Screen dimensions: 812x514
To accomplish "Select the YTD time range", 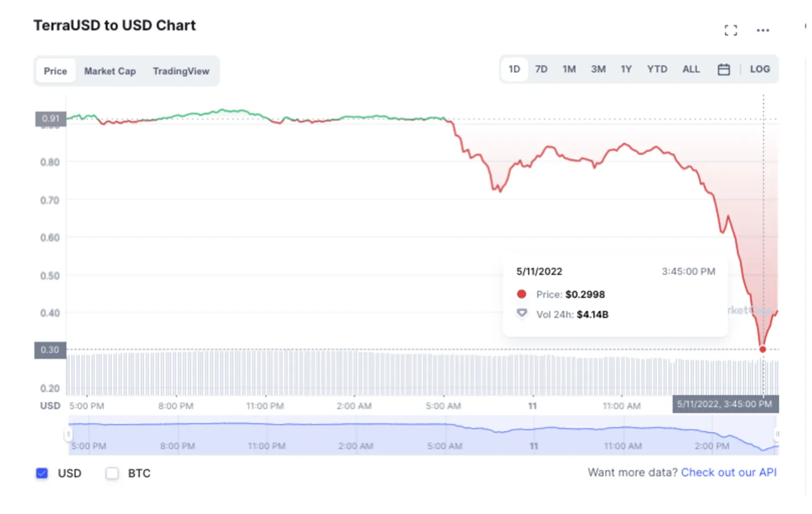I will [657, 69].
